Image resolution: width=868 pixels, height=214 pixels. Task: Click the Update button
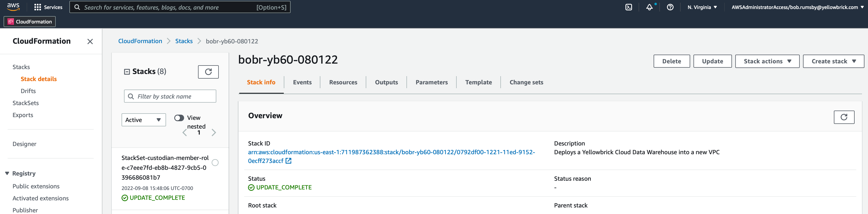pyautogui.click(x=712, y=61)
